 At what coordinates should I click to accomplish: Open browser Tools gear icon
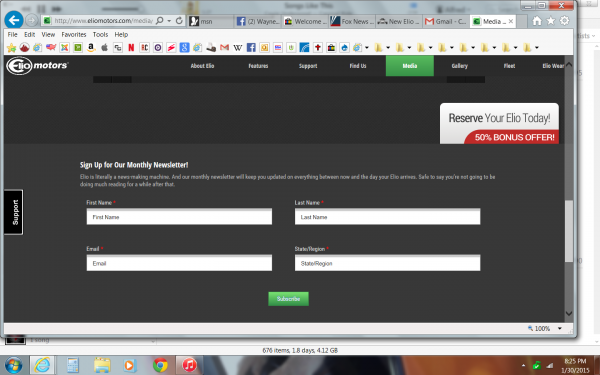click(564, 21)
